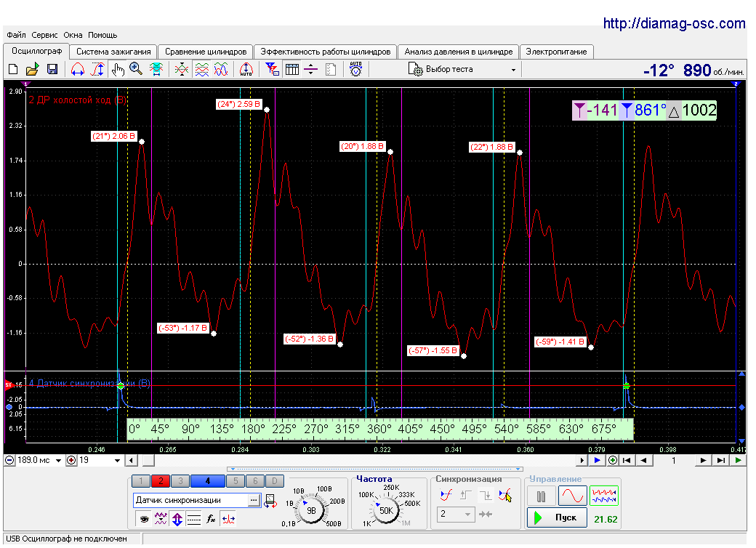Save the oscillogram with the floppy icon

pos(52,69)
